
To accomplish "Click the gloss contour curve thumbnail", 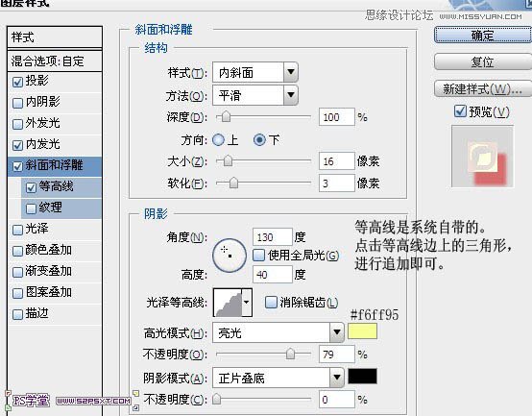I will click(228, 302).
